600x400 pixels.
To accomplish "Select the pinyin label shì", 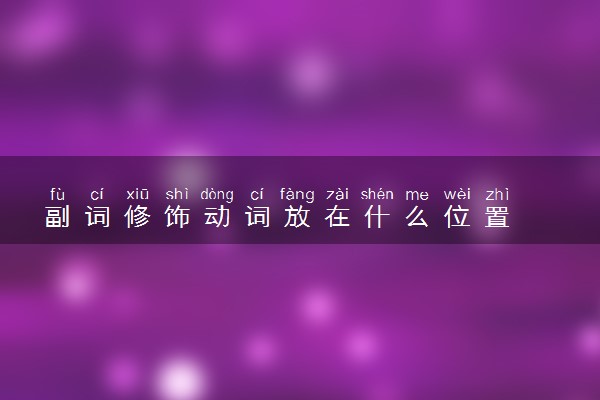I will pos(177,194).
